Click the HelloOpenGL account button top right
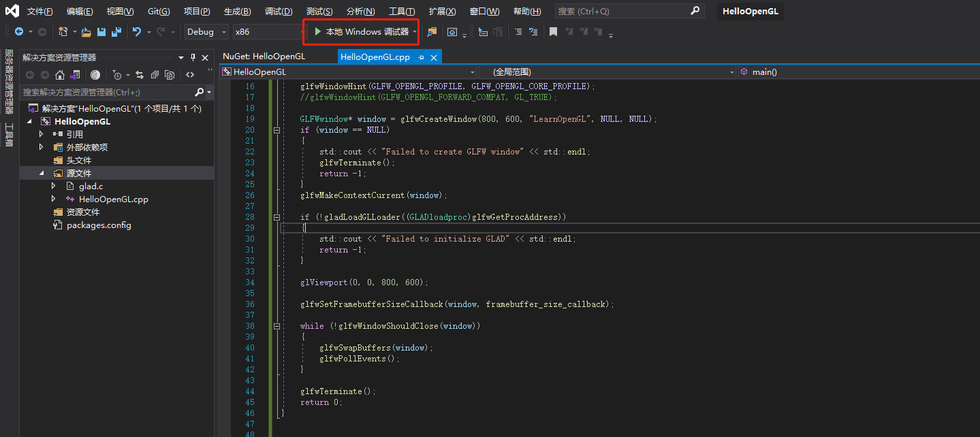 (x=749, y=11)
